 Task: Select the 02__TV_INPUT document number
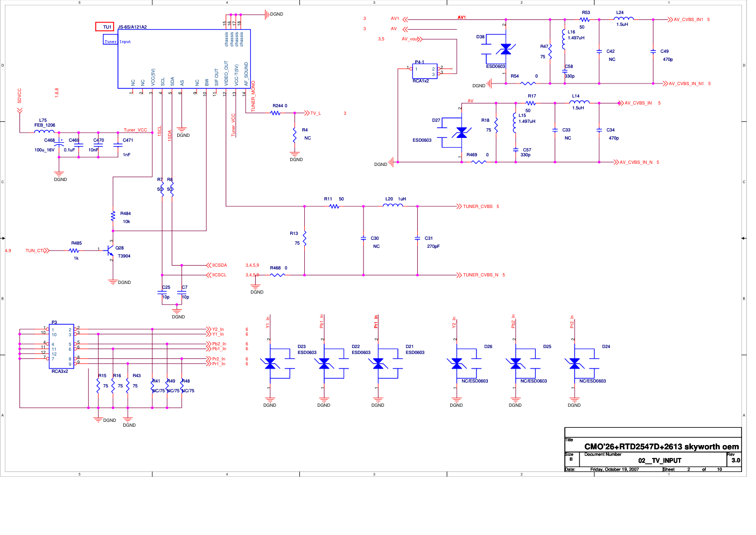click(x=660, y=461)
